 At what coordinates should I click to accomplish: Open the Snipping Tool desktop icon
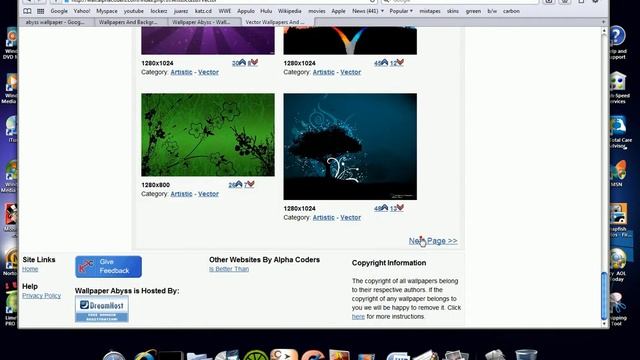(617, 309)
